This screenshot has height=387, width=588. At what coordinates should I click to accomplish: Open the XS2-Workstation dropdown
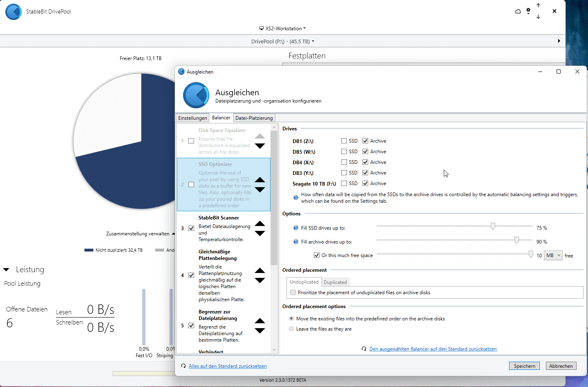[x=282, y=28]
